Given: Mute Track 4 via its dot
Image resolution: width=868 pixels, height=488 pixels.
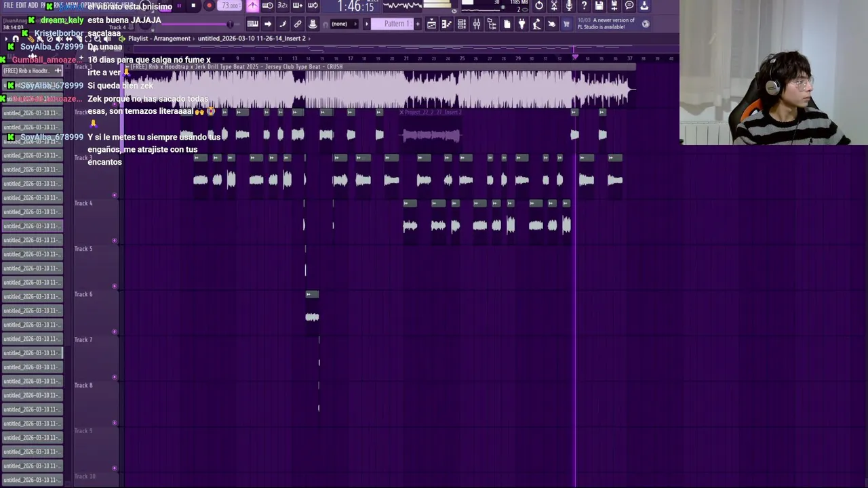Looking at the screenshot, I should tap(115, 241).
